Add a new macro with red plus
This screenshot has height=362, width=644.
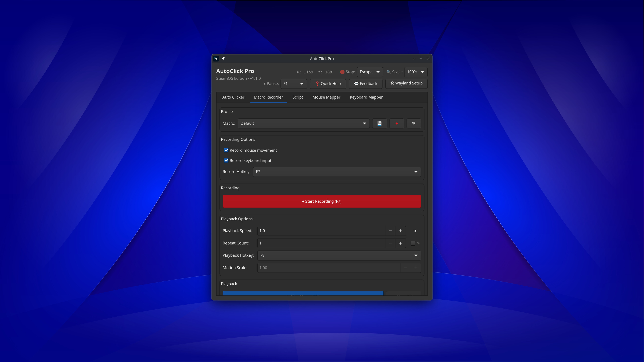click(x=396, y=123)
